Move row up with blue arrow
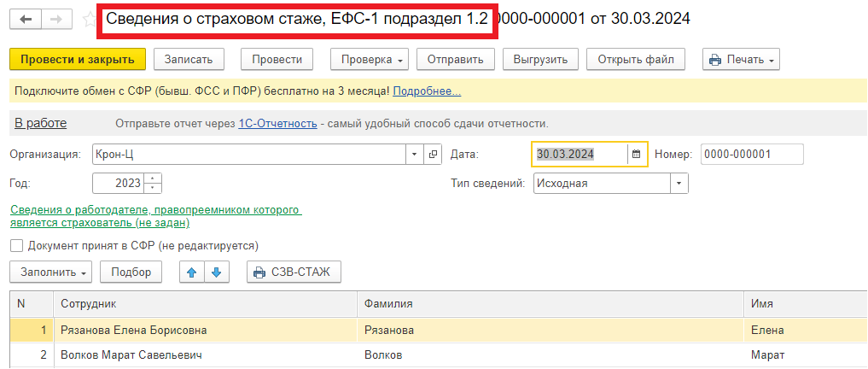This screenshot has width=868, height=369. pyautogui.click(x=192, y=272)
